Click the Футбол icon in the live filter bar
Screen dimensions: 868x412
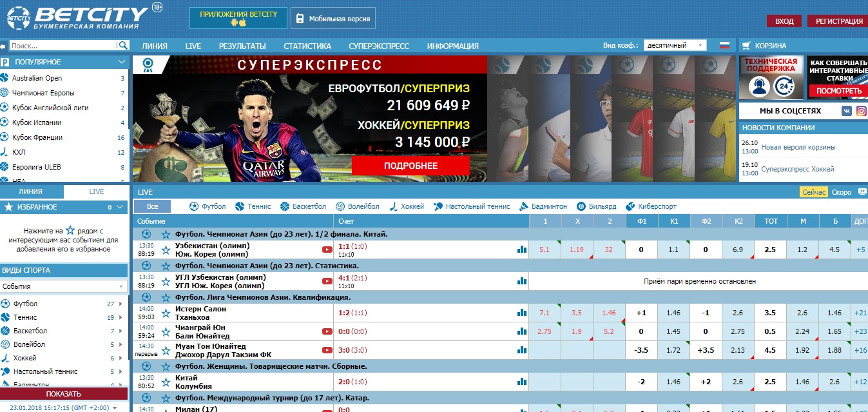click(194, 206)
